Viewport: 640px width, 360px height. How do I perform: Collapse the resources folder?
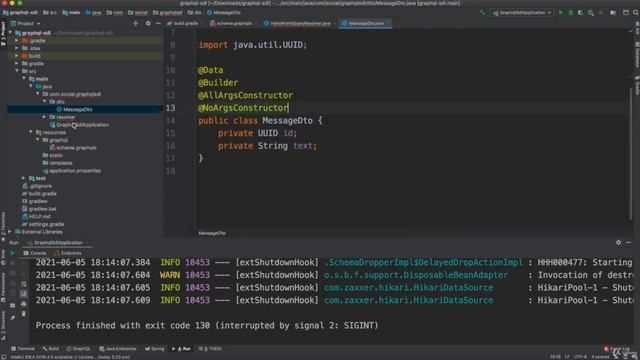[31, 132]
